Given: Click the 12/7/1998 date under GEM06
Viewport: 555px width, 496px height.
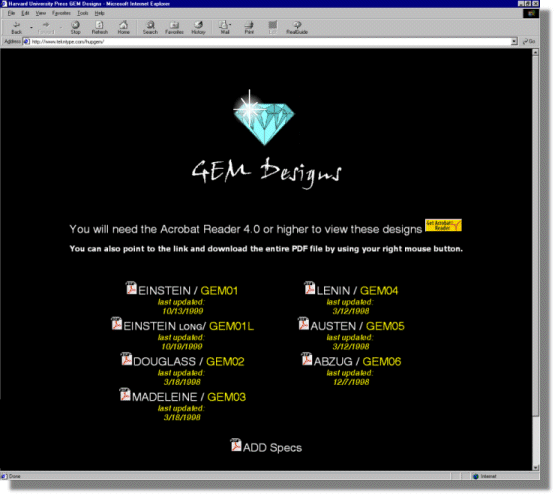Looking at the screenshot, I should point(351,382).
